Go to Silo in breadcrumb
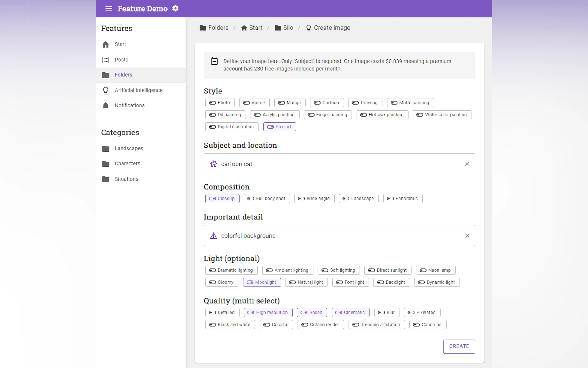Screen dimensions: 588x368 pyautogui.click(x=288, y=28)
